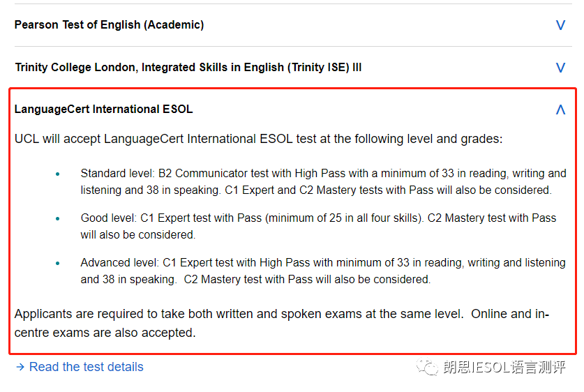
Task: Click the WeChat logo in the watermark
Action: coord(427,367)
